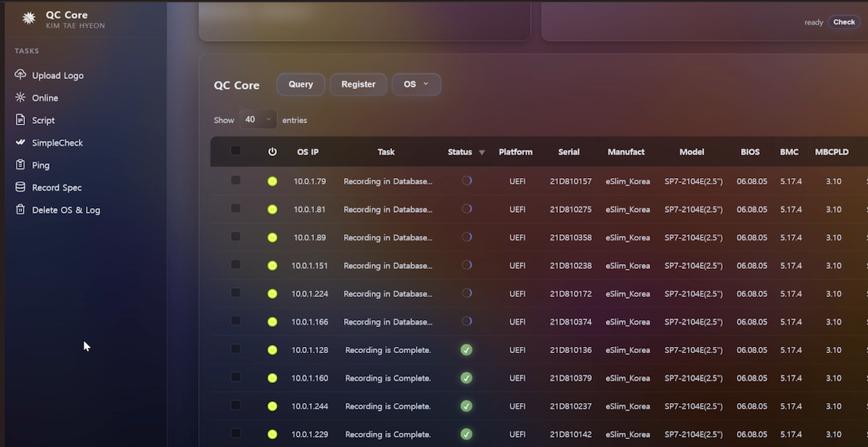Expand the Show 40 entries dropdown
The image size is (868, 447).
coord(257,120)
